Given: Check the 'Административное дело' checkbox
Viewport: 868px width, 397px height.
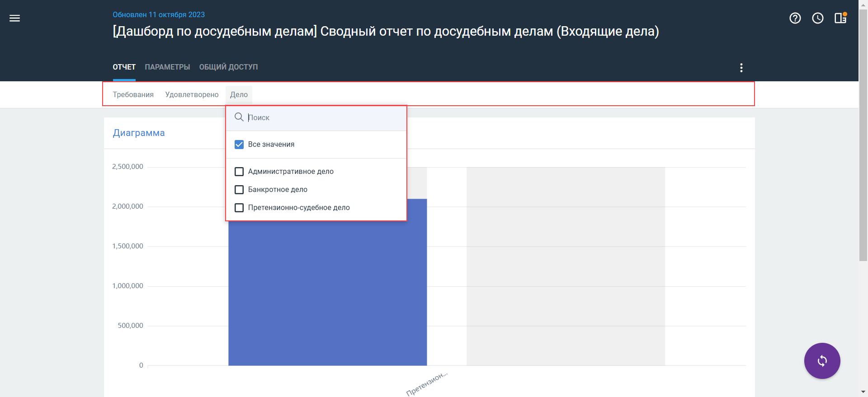Looking at the screenshot, I should click(239, 172).
